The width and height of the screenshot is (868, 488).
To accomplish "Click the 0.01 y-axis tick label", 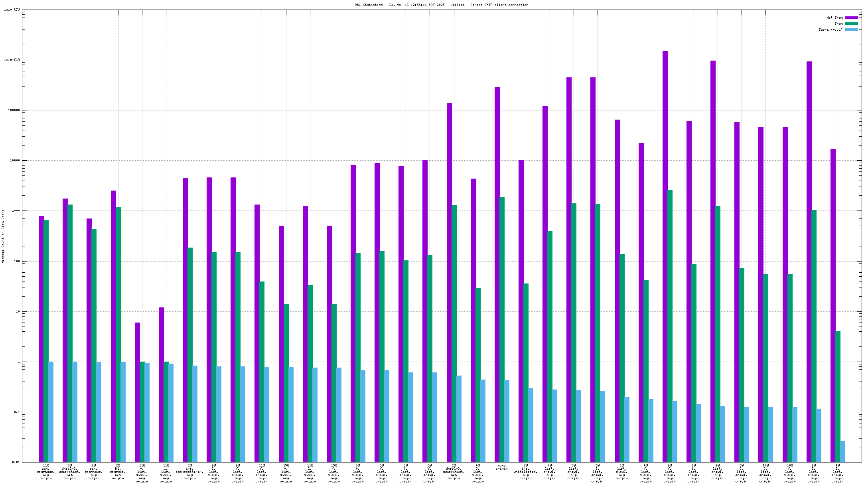I will click(16, 462).
